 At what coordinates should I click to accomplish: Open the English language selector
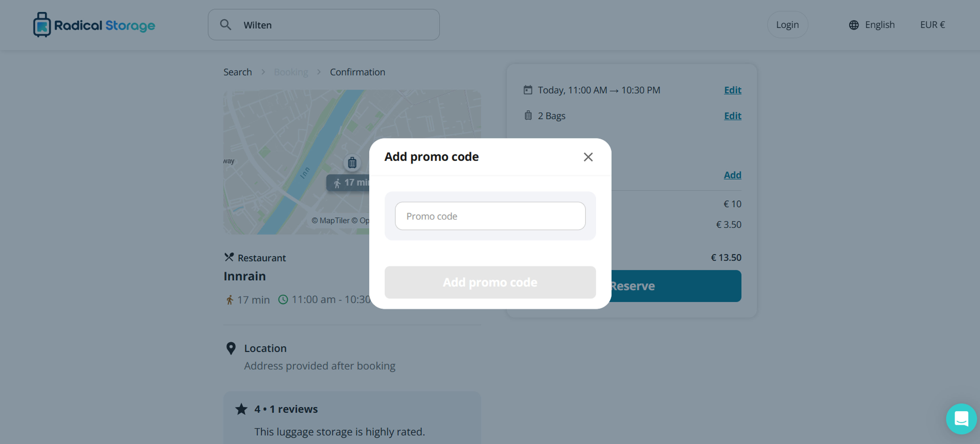click(879, 25)
